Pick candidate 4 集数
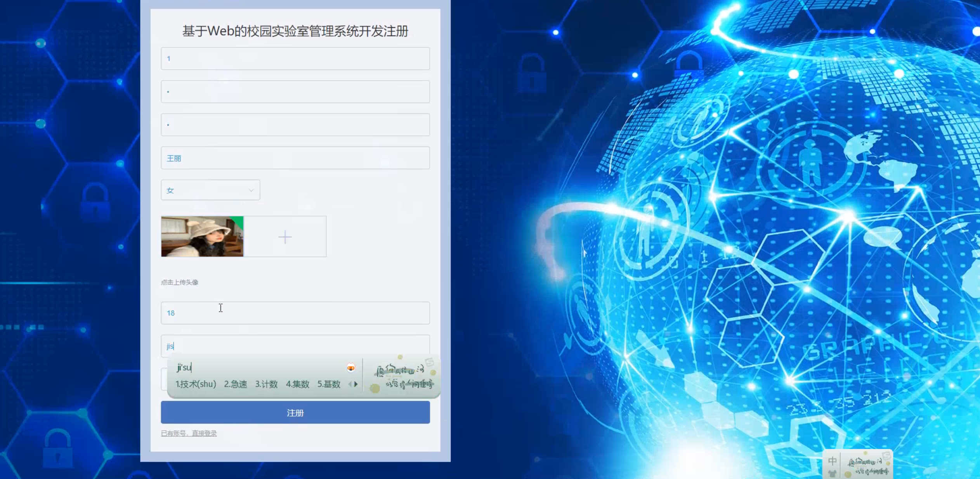This screenshot has height=479, width=980. pyautogui.click(x=297, y=384)
